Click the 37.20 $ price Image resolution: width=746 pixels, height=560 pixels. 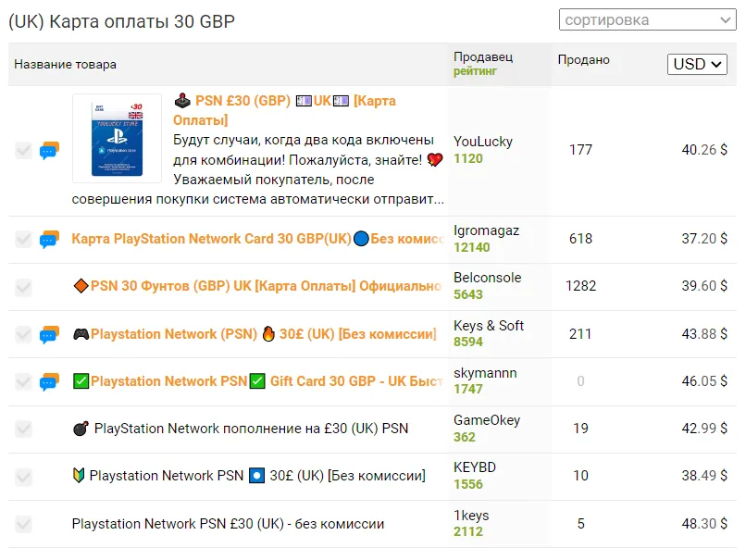(704, 239)
